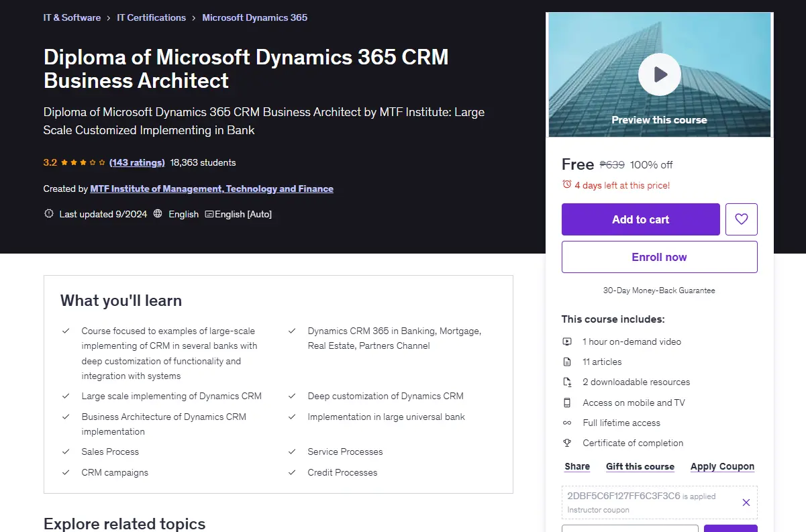Click checkmark beside CRM campaigns

[x=66, y=472]
